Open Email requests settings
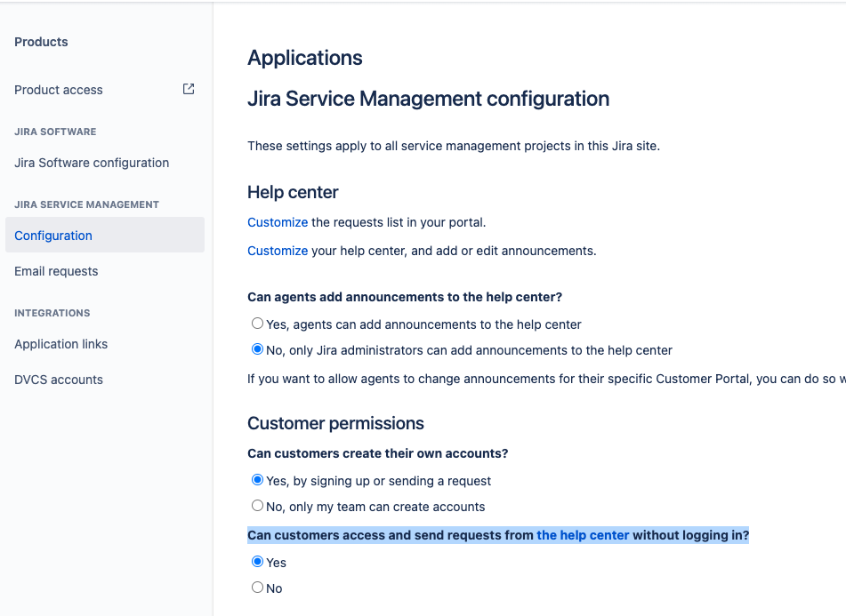 [56, 271]
